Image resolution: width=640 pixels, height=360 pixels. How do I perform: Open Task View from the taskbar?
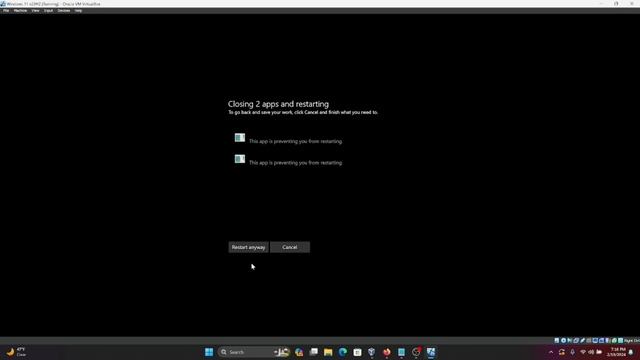click(313, 352)
